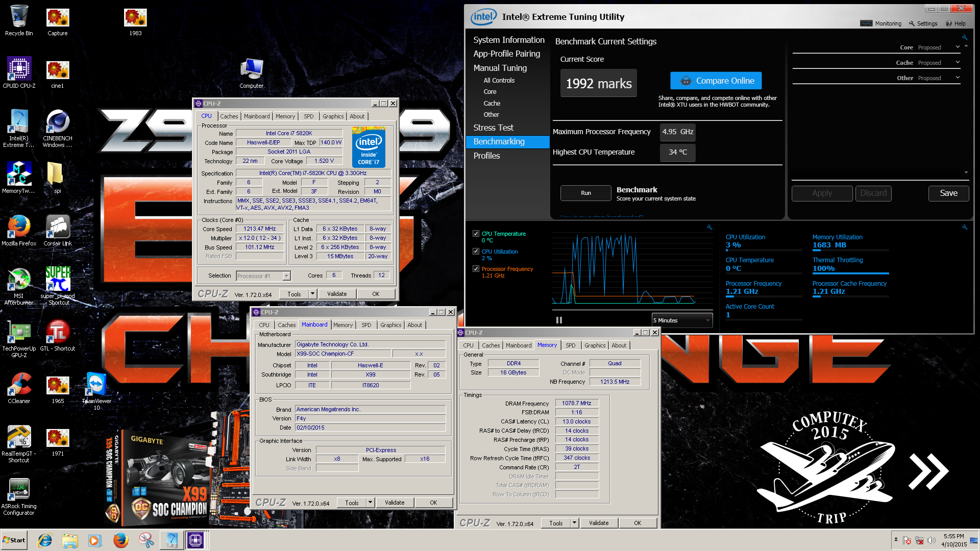Open the 5 Minutes time range dropdown
This screenshot has width=980, height=551.
tap(682, 320)
